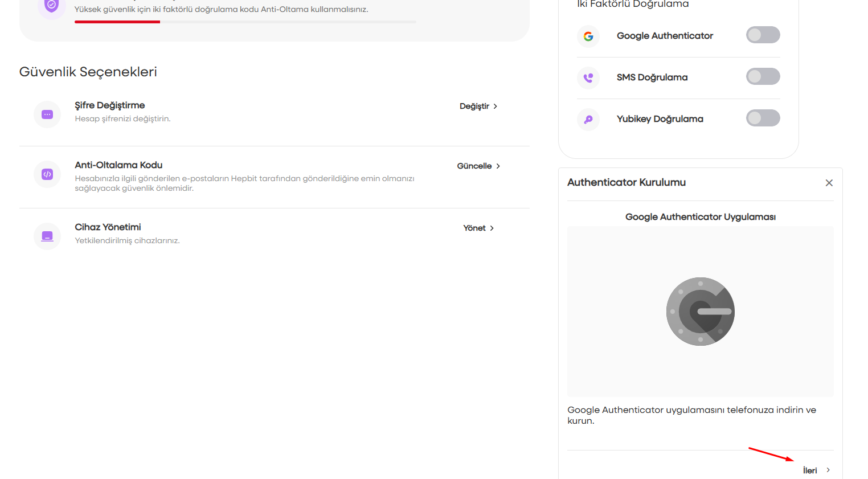Screen dimensions: 868x479
Task: Click the Google Authenticator app logo image
Action: [x=700, y=312]
